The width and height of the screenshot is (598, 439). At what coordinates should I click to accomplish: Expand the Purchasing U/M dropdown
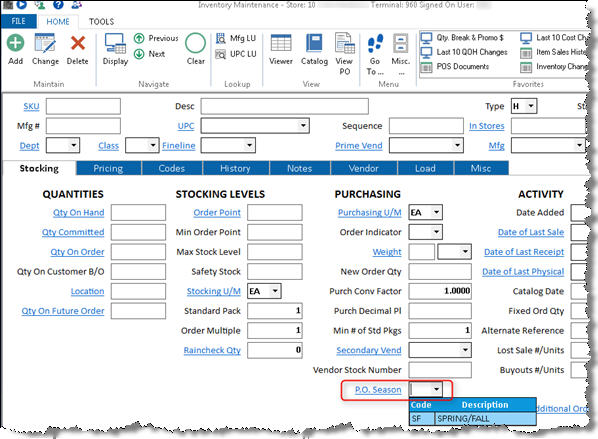click(x=437, y=212)
